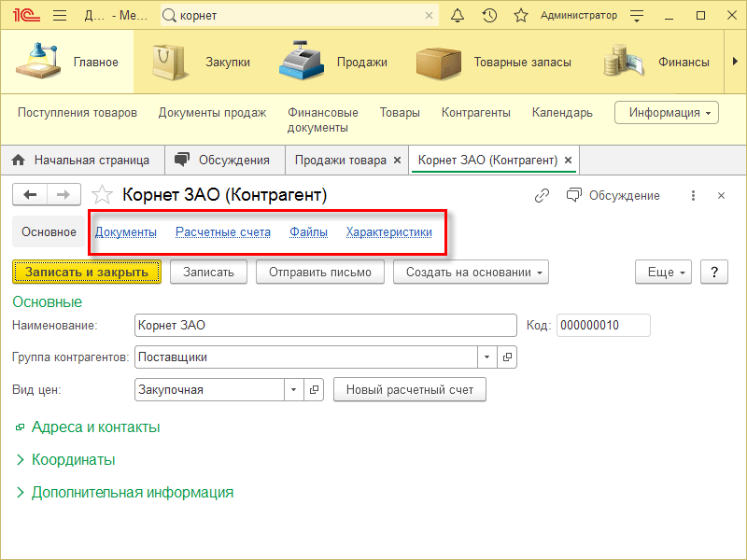The image size is (747, 560).
Task: Open the Финансы section
Action: pyautogui.click(x=656, y=62)
